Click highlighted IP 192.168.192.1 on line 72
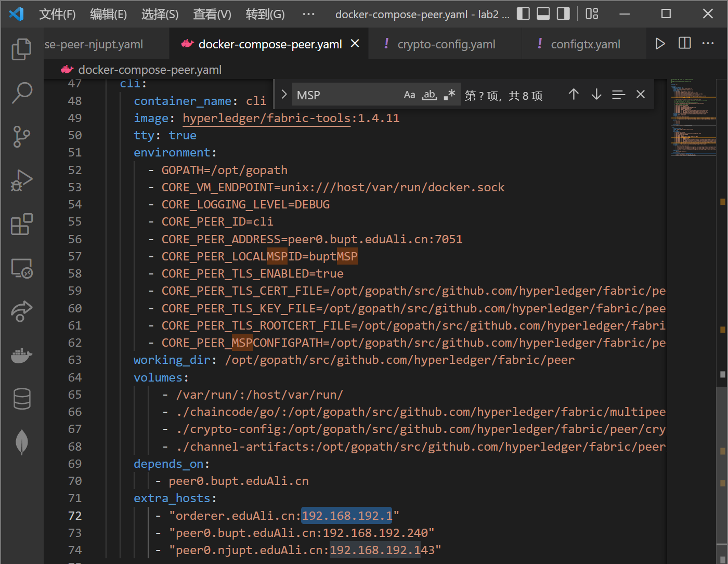 coord(347,515)
